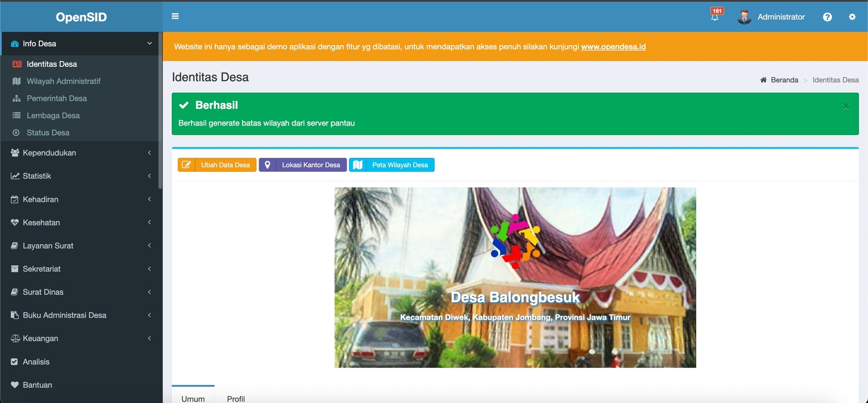Screen dimensions: 868x403
Task: Open the settings gear icon
Action: (x=852, y=17)
